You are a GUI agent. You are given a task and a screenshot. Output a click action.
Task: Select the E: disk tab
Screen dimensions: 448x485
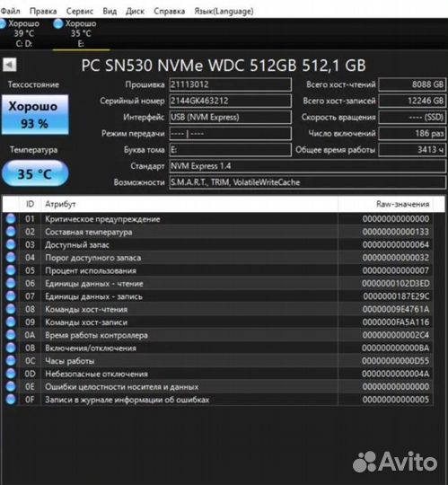pos(81,33)
